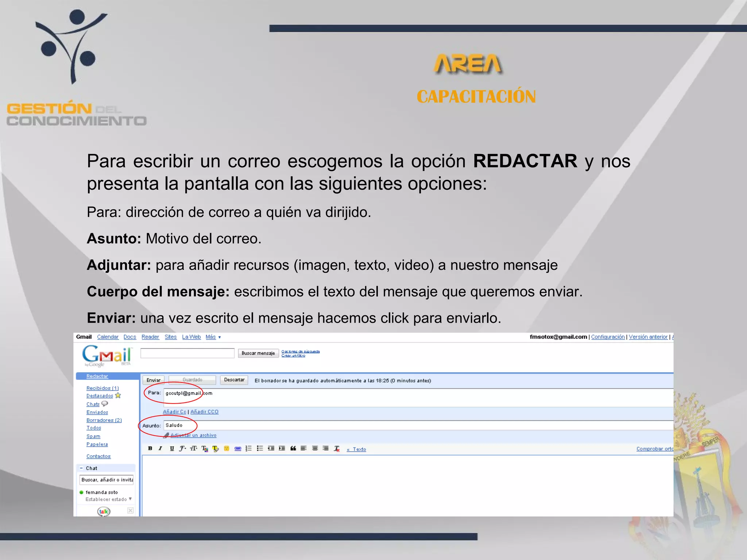Remove formatting from text

[x=337, y=448]
